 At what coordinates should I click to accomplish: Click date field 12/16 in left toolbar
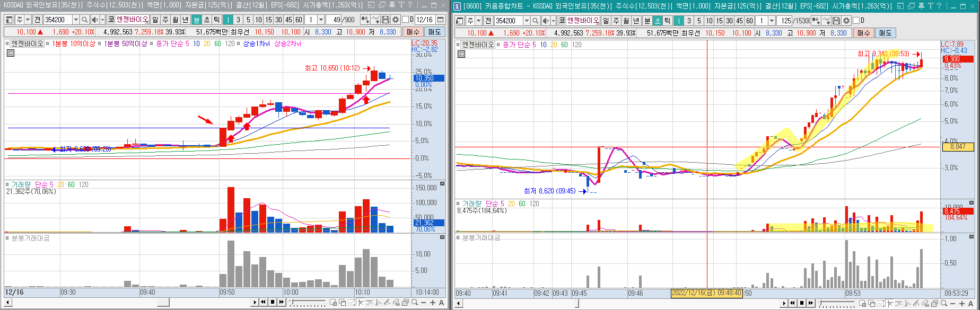[424, 20]
